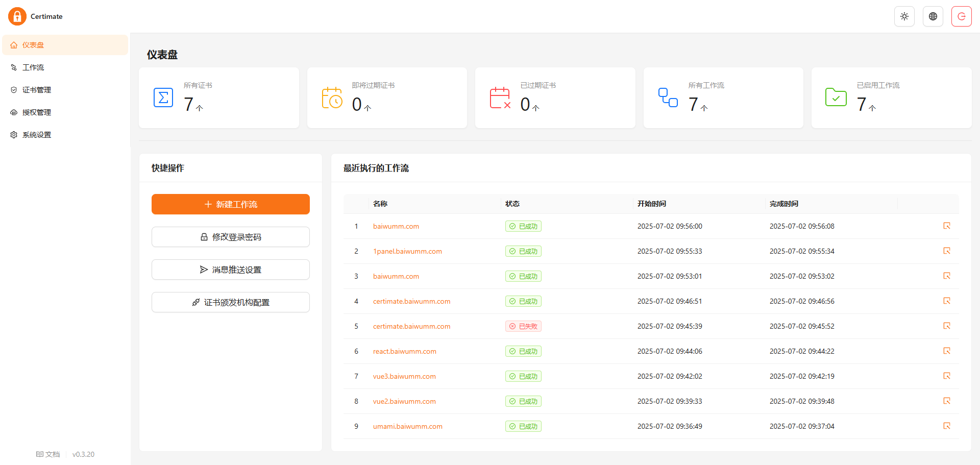The height and width of the screenshot is (465, 980).
Task: Click the 已失败 status tag in row 5
Action: (523, 326)
